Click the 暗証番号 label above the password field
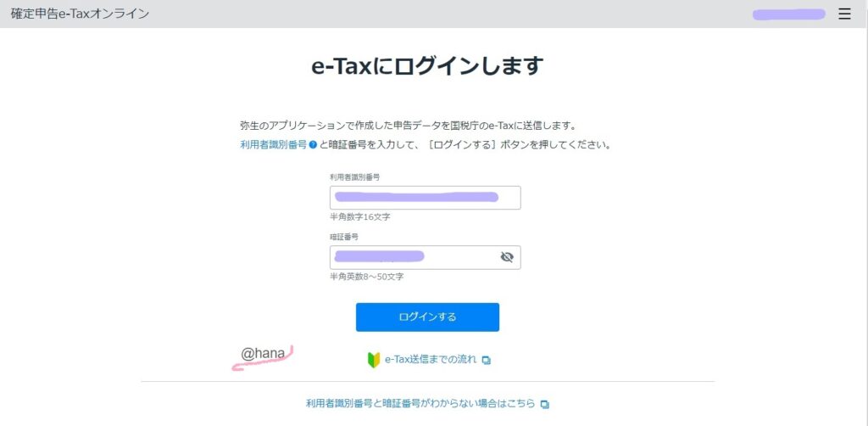The height and width of the screenshot is (426, 868). [x=344, y=237]
